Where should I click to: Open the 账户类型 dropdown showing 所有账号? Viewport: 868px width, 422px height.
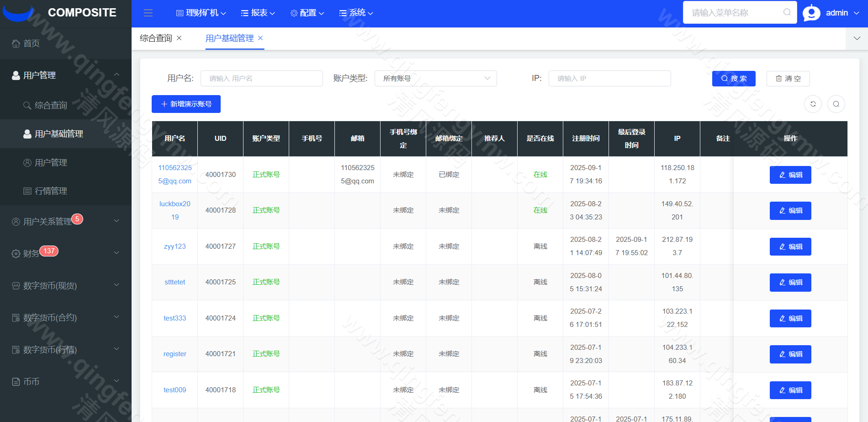[x=435, y=78]
